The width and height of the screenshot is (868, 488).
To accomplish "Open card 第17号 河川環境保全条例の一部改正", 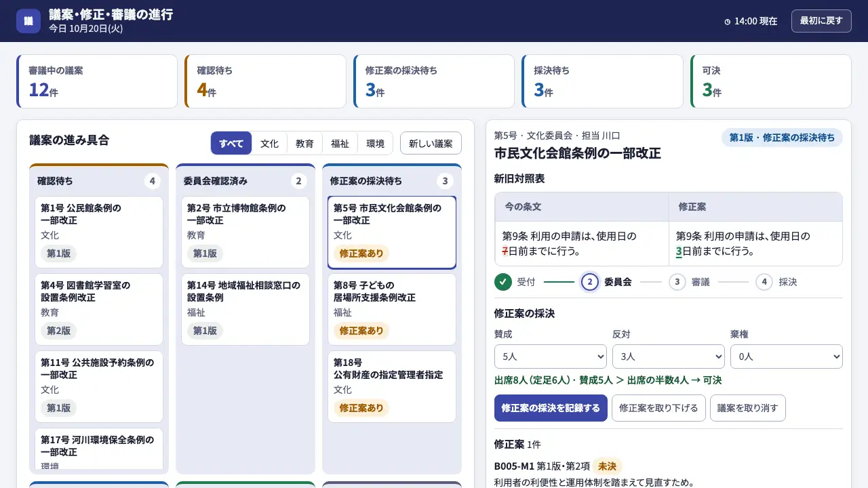I will pos(99,449).
